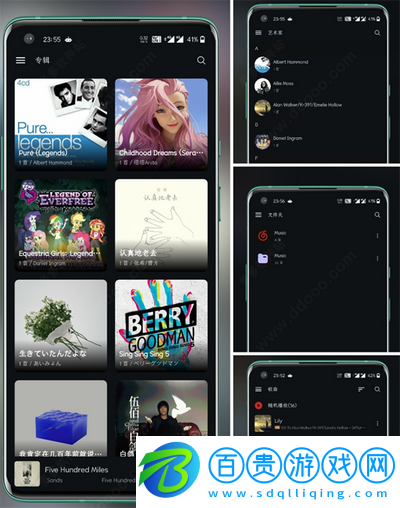Screen dimensions: 400x508
Task: Tap search icon on 艺术家 screen
Action: coord(377,33)
